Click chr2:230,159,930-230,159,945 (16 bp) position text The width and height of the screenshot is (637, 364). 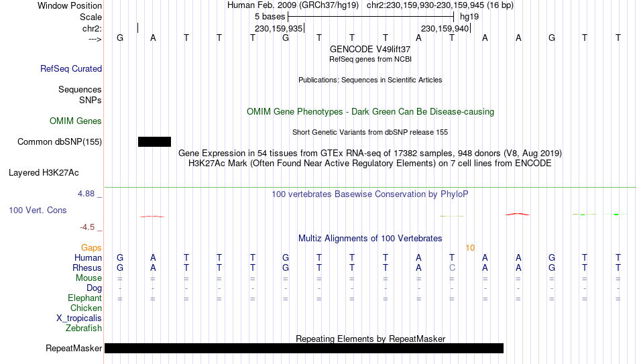click(x=440, y=5)
